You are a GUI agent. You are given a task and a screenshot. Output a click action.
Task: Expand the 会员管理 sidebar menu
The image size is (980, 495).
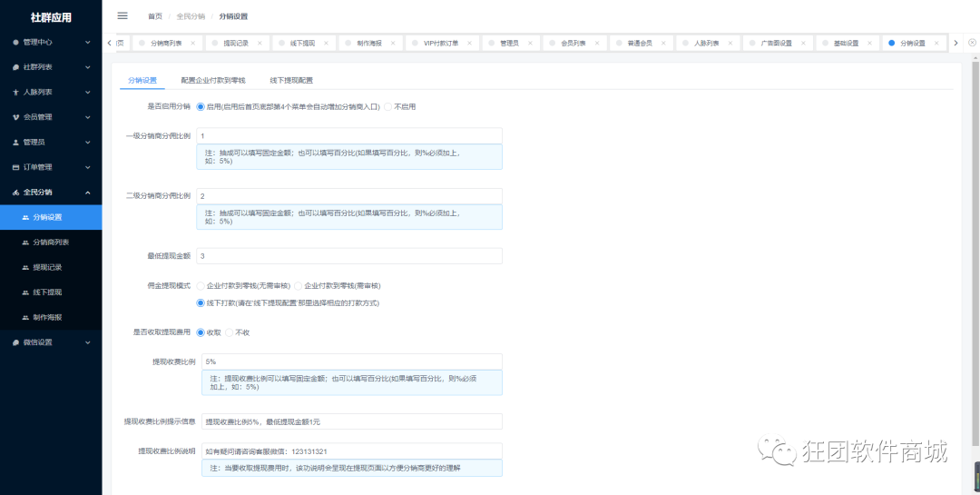(88, 117)
